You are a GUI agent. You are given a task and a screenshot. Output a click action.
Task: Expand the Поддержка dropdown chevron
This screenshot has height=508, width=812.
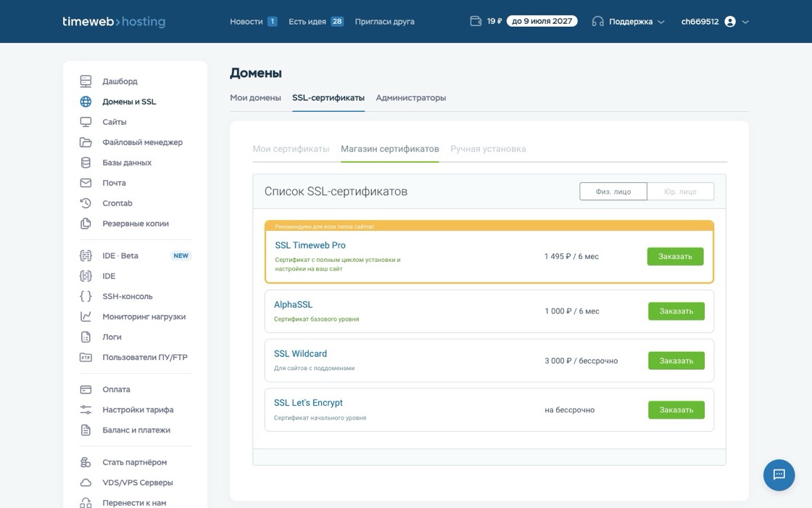pyautogui.click(x=660, y=22)
